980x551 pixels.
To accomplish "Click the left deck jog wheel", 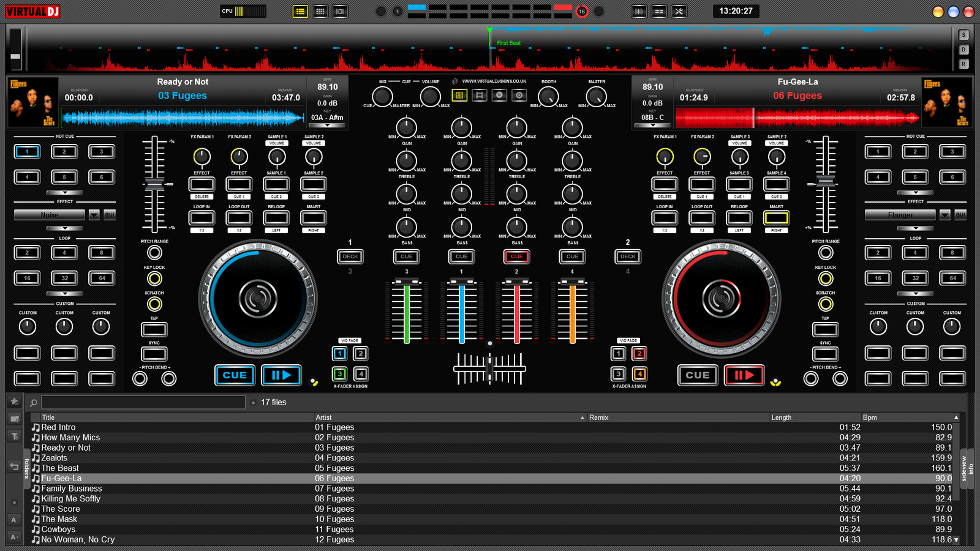I will coord(258,299).
